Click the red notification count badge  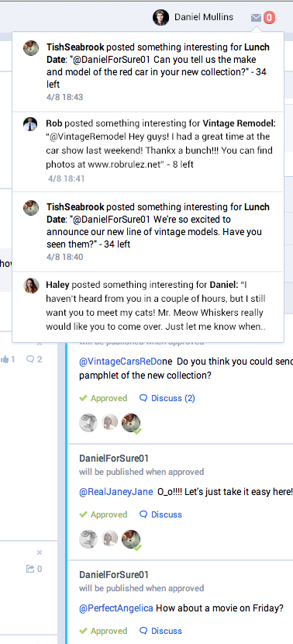pos(269,18)
